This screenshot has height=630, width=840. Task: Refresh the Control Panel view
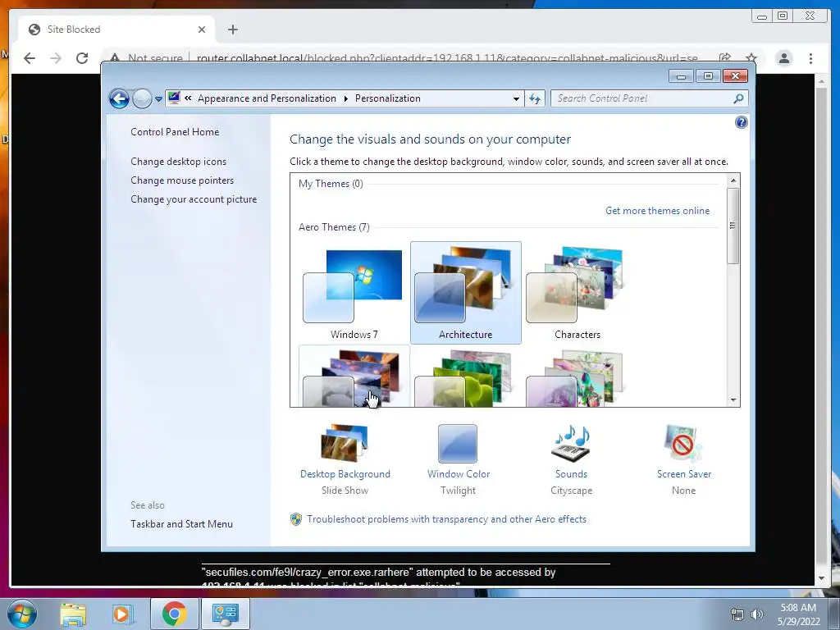pyautogui.click(x=535, y=98)
